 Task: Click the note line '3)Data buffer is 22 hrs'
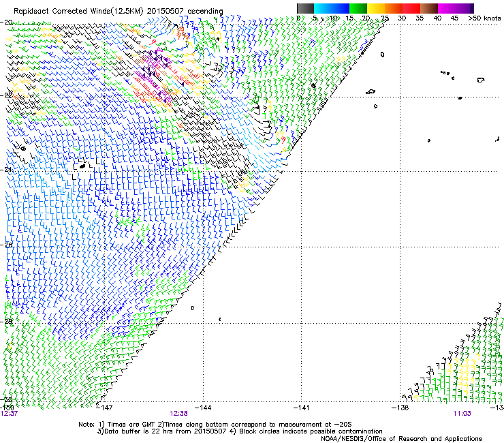click(240, 431)
